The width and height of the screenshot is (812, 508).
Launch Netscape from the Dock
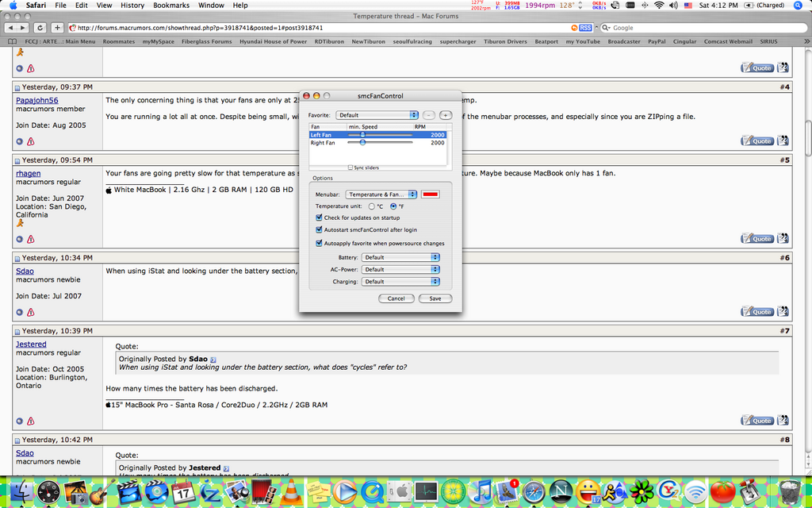[x=561, y=491]
